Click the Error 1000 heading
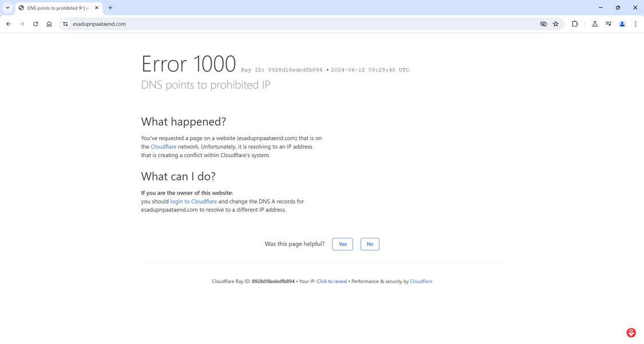 click(189, 64)
